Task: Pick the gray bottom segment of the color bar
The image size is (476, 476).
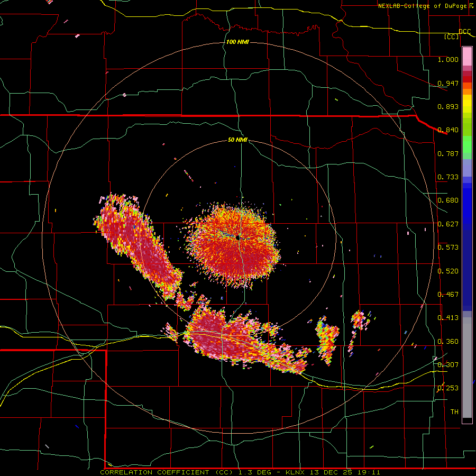Action: click(x=467, y=368)
